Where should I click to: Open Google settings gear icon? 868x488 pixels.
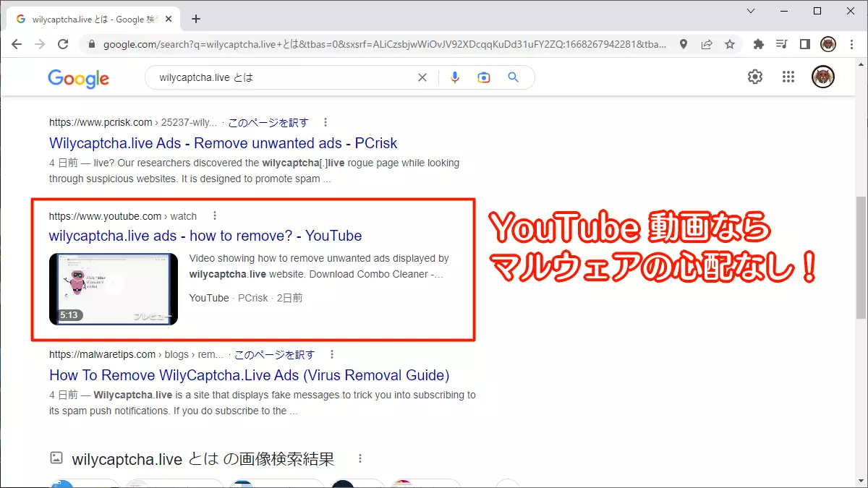tap(755, 77)
